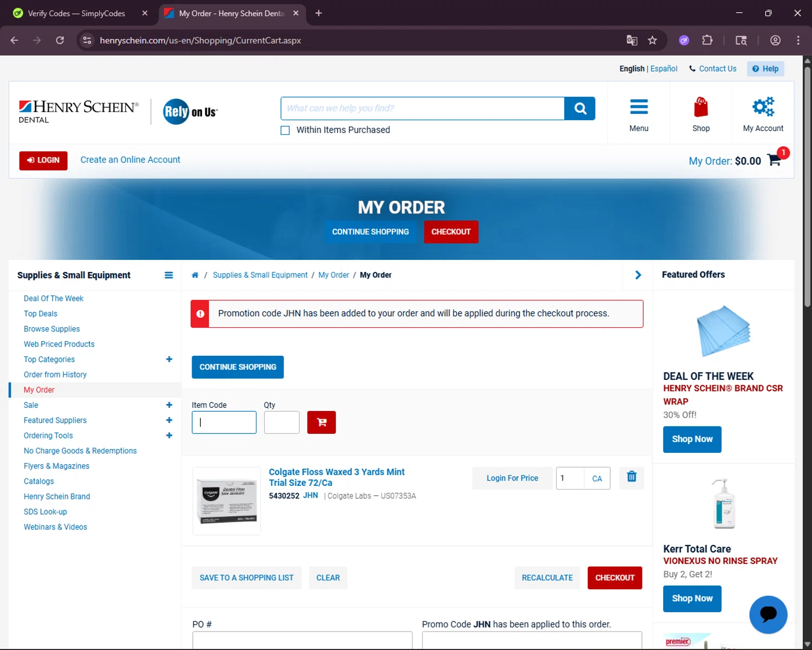Open browser extensions puzzle icon
This screenshot has height=650, width=812.
[707, 40]
